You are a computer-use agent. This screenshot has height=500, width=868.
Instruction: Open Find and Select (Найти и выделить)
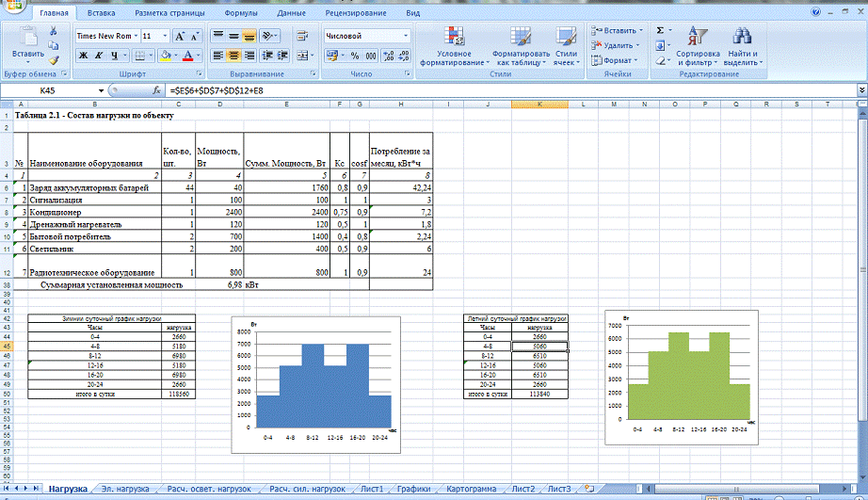point(743,47)
